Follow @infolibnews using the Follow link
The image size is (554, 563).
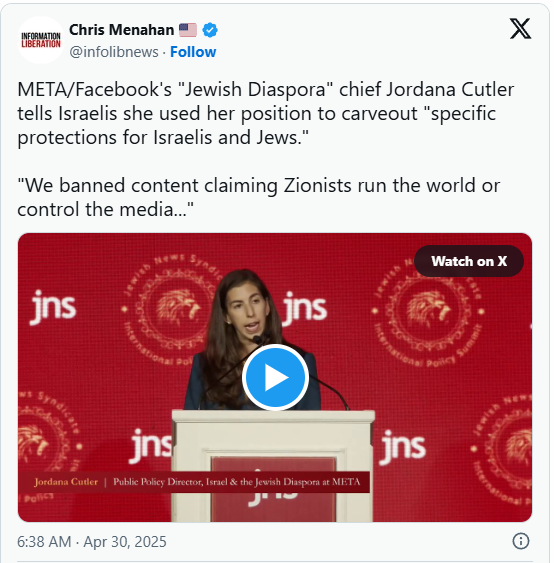point(193,52)
